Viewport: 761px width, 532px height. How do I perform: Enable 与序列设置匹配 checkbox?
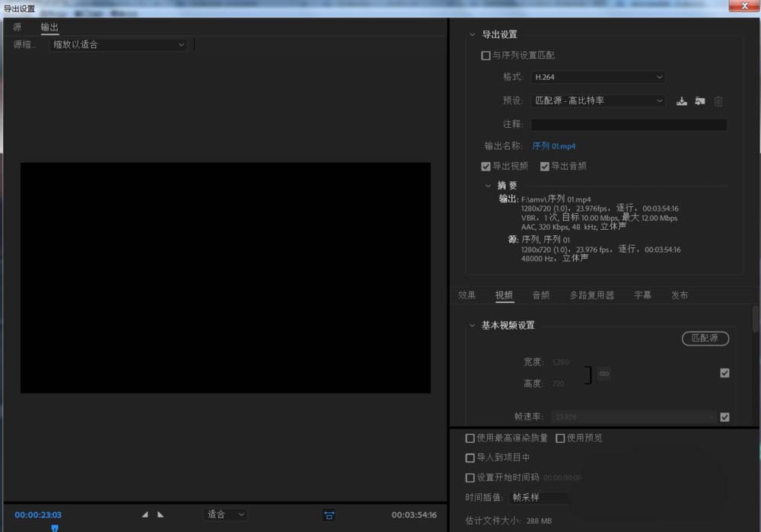coord(485,55)
